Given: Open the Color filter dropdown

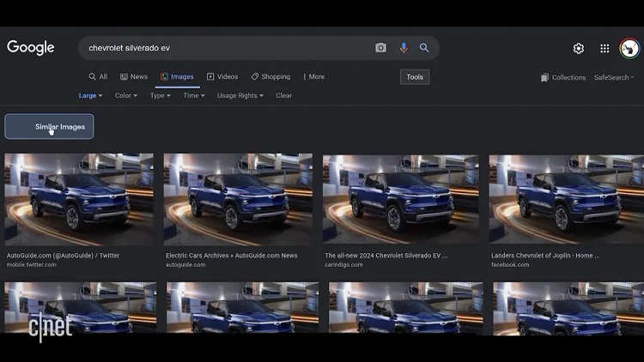Looking at the screenshot, I should [x=126, y=95].
